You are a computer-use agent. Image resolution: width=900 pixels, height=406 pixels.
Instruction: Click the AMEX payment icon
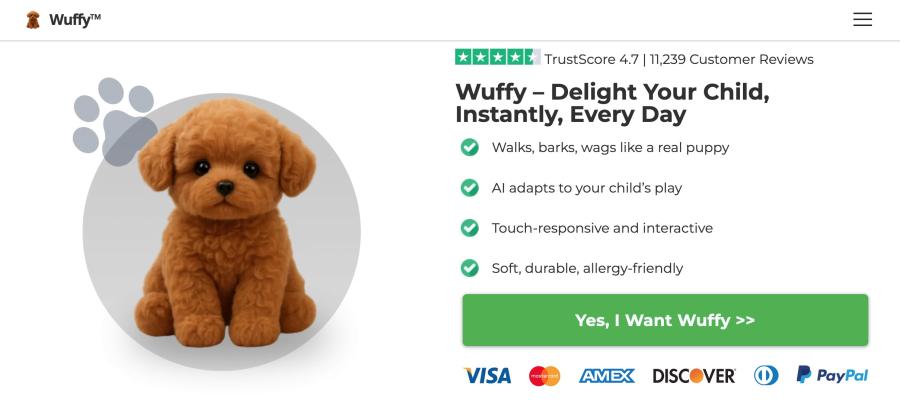[606, 376]
